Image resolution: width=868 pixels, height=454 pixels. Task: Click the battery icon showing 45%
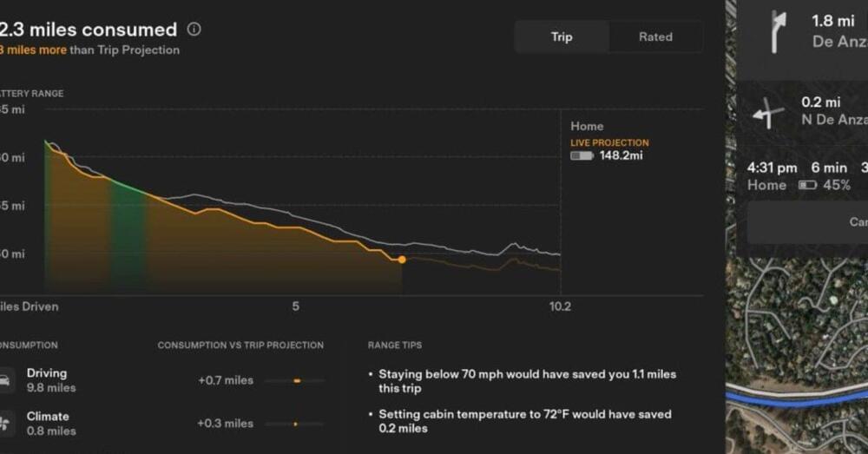807,185
